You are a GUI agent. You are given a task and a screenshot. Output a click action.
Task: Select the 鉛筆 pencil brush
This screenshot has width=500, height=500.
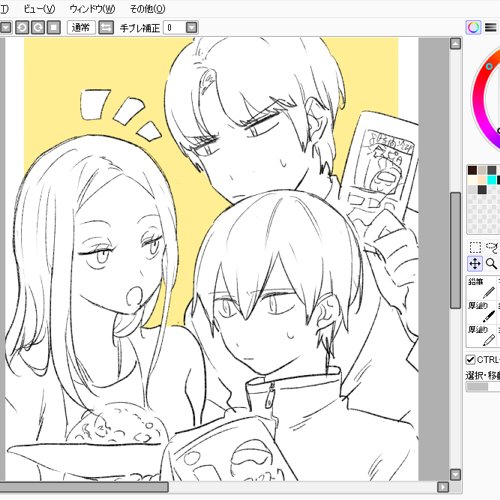[x=481, y=288]
